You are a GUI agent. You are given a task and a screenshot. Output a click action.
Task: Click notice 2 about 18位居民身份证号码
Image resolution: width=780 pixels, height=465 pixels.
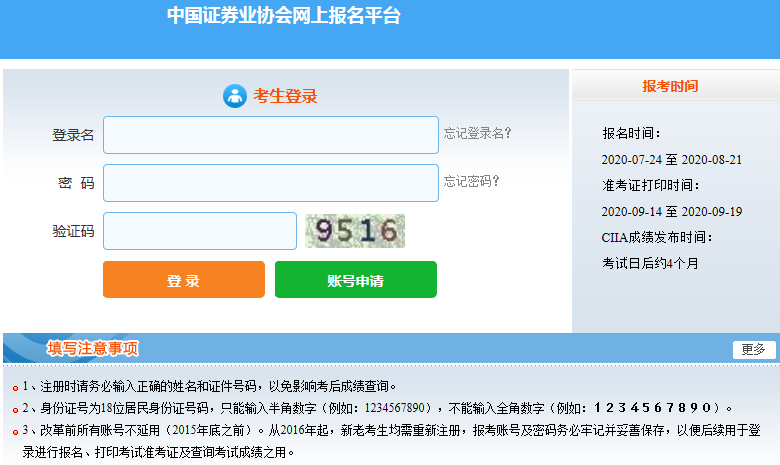click(380, 408)
